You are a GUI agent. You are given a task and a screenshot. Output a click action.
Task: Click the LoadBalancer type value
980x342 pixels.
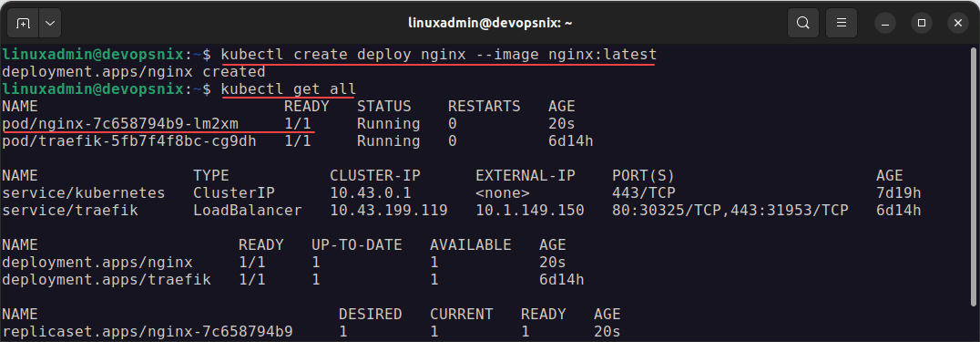pyautogui.click(x=248, y=210)
